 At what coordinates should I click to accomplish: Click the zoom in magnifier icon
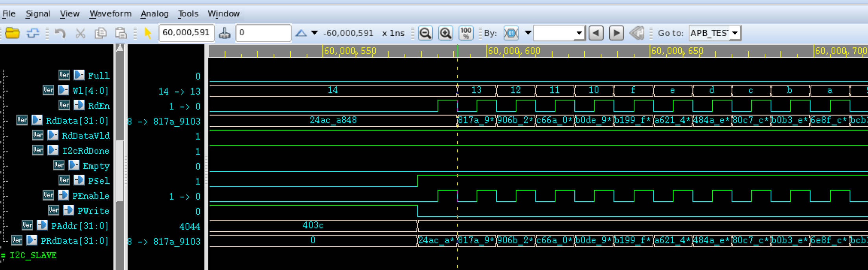click(445, 33)
